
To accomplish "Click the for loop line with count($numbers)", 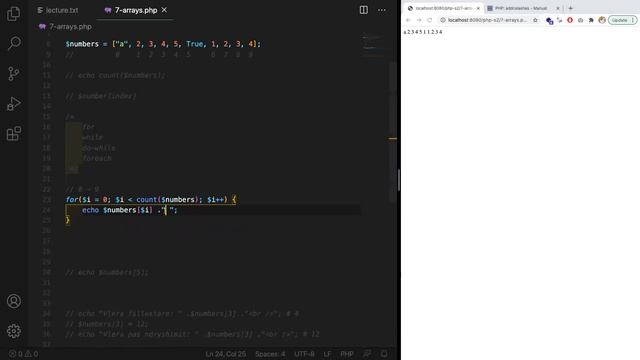I will pos(151,200).
